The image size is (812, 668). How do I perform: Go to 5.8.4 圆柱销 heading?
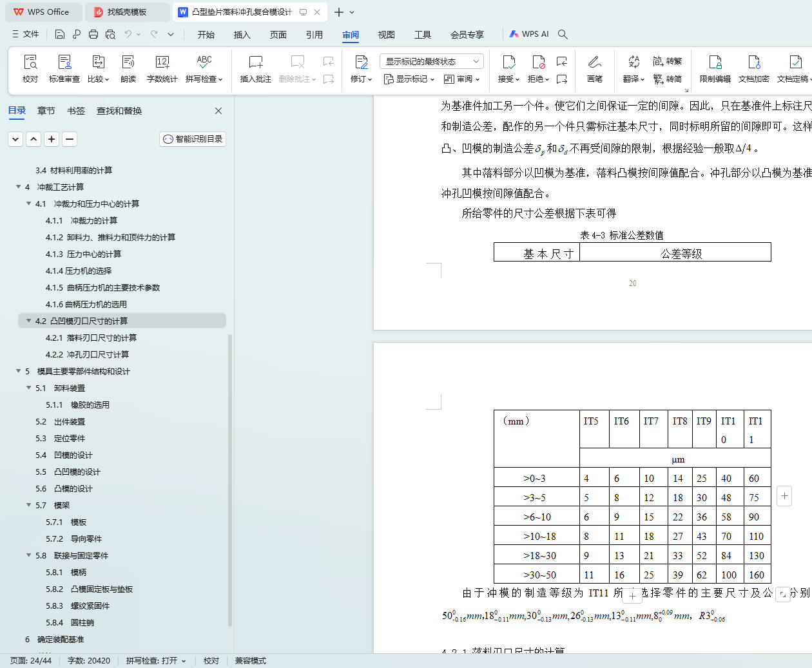point(70,622)
